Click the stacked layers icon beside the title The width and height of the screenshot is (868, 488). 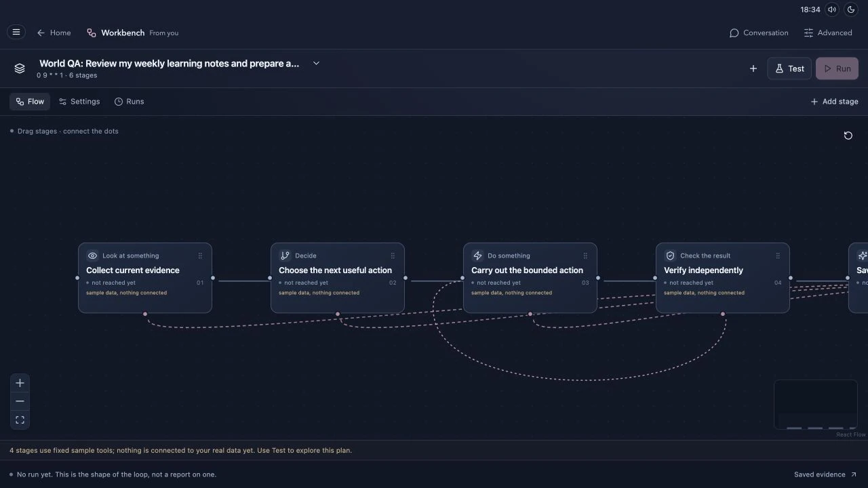[20, 68]
